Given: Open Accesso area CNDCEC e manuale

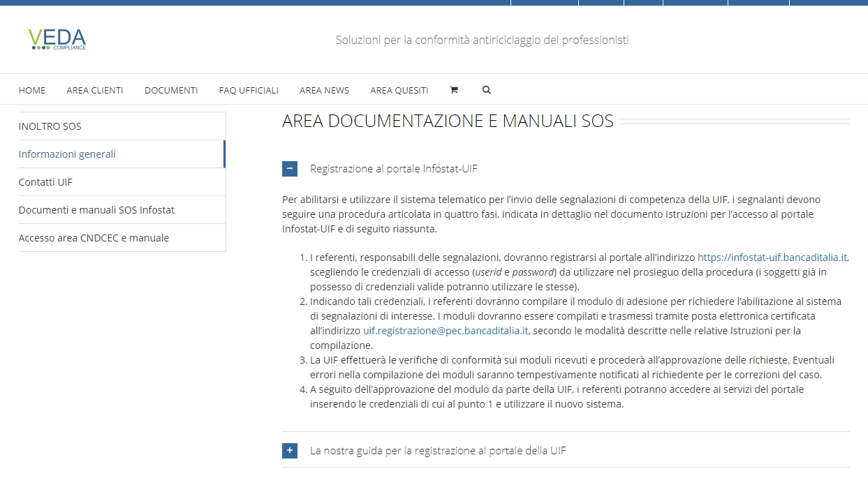Looking at the screenshot, I should 122,238.
